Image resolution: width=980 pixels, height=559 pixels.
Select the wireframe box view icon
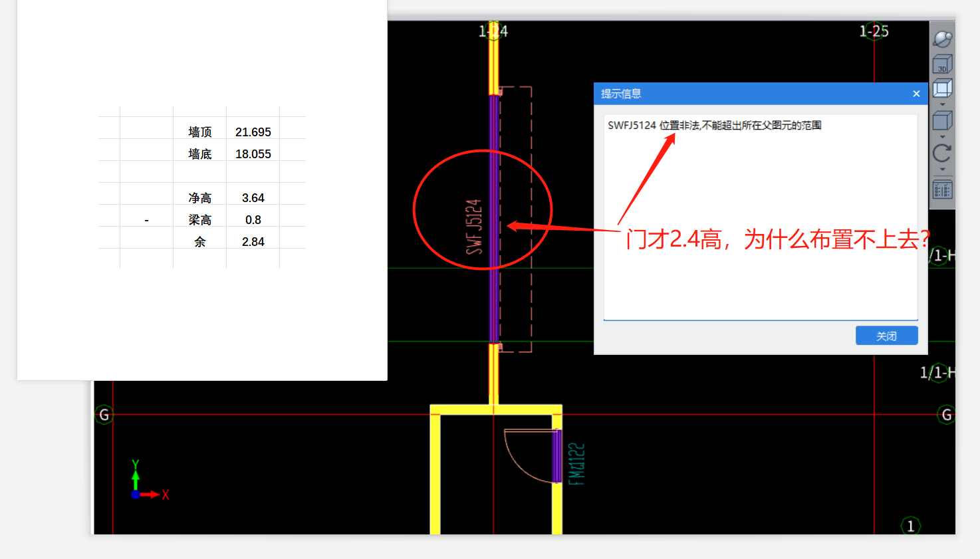942,88
